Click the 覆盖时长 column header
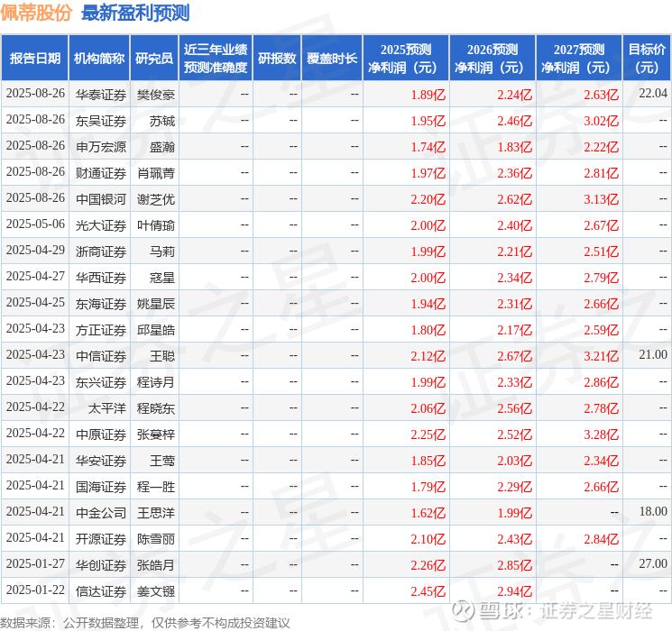672x631 pixels. 332,59
